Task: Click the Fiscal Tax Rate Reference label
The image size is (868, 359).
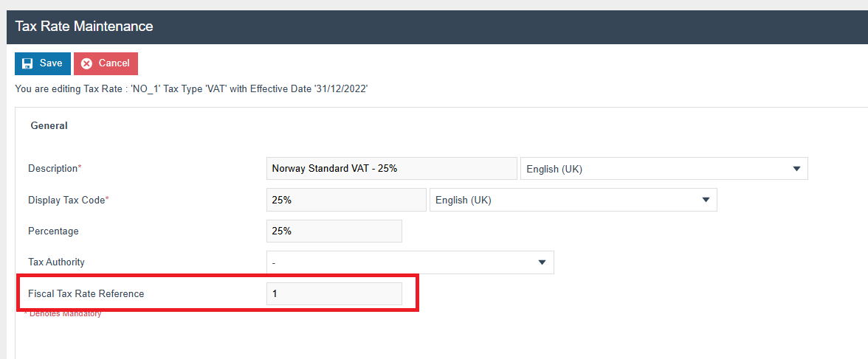Action: [x=86, y=293]
